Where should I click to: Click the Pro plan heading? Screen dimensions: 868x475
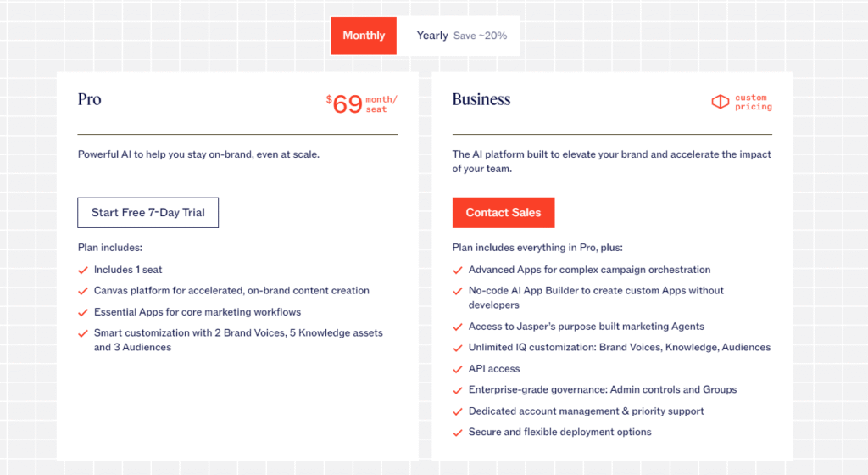[89, 99]
